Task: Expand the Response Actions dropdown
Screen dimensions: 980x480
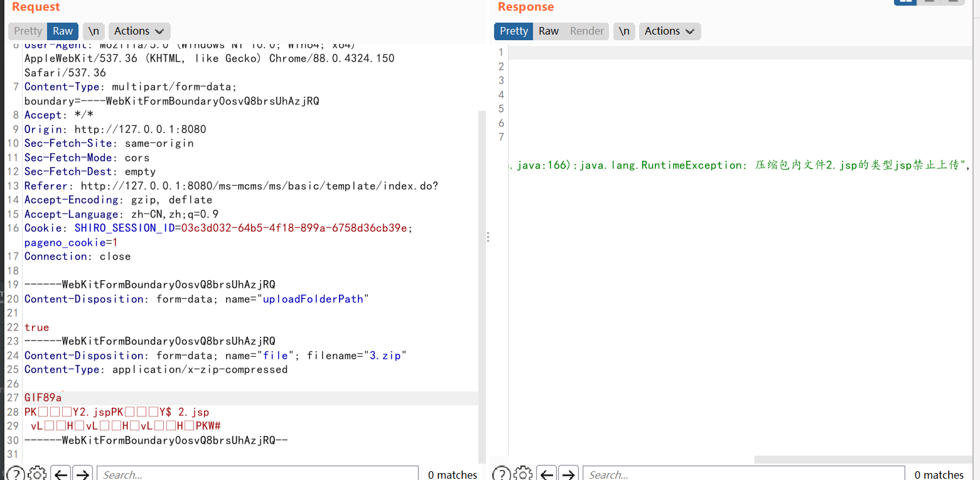Action: coord(669,31)
